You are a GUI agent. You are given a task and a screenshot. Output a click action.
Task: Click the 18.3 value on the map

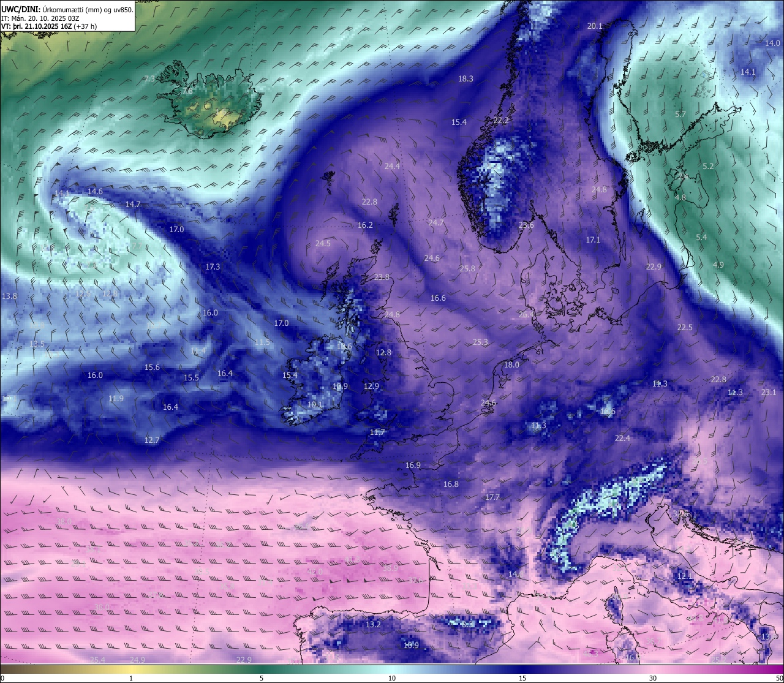466,78
